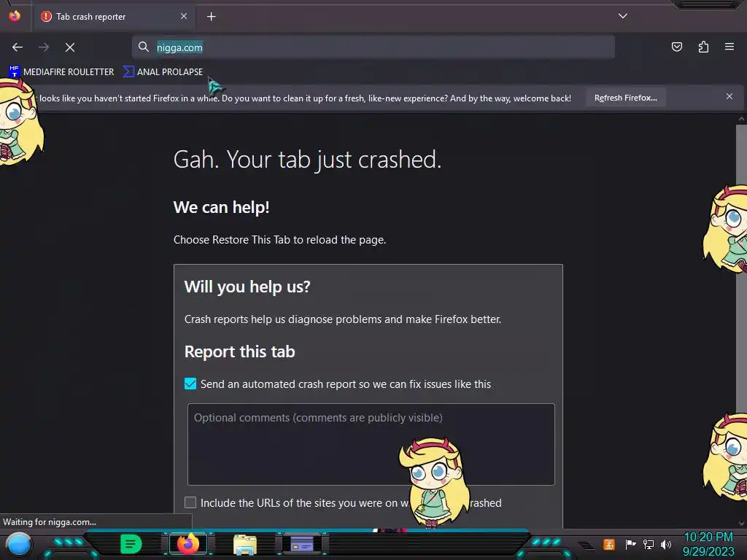Uncheck Send an automated crash report
The image size is (747, 560).
point(190,384)
